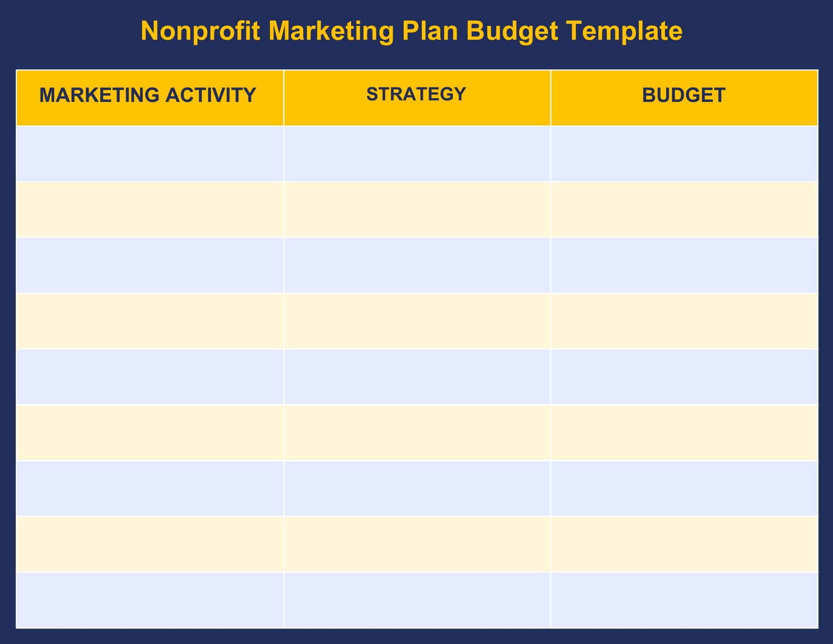Screen dimensions: 833x644
Task: Click fifth row cell under Budget
Action: click(684, 377)
